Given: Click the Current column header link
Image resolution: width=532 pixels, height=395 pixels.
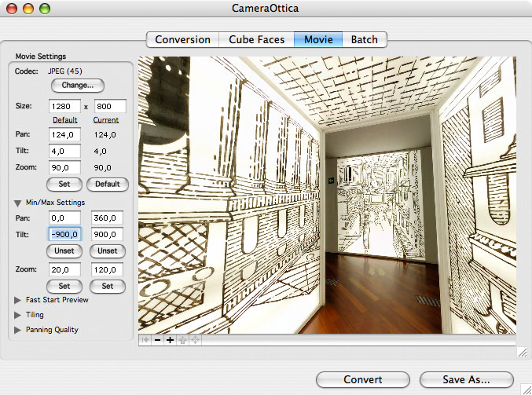Looking at the screenshot, I should click(106, 120).
